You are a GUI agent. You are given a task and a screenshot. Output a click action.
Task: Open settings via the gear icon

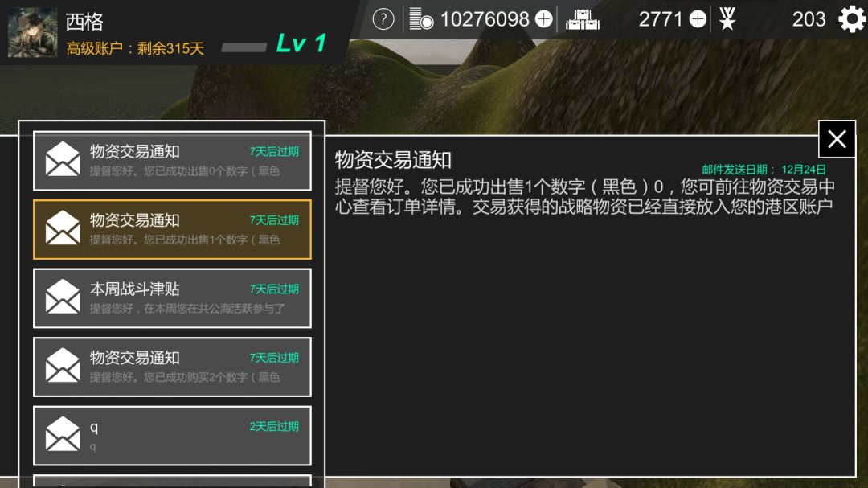(x=852, y=19)
